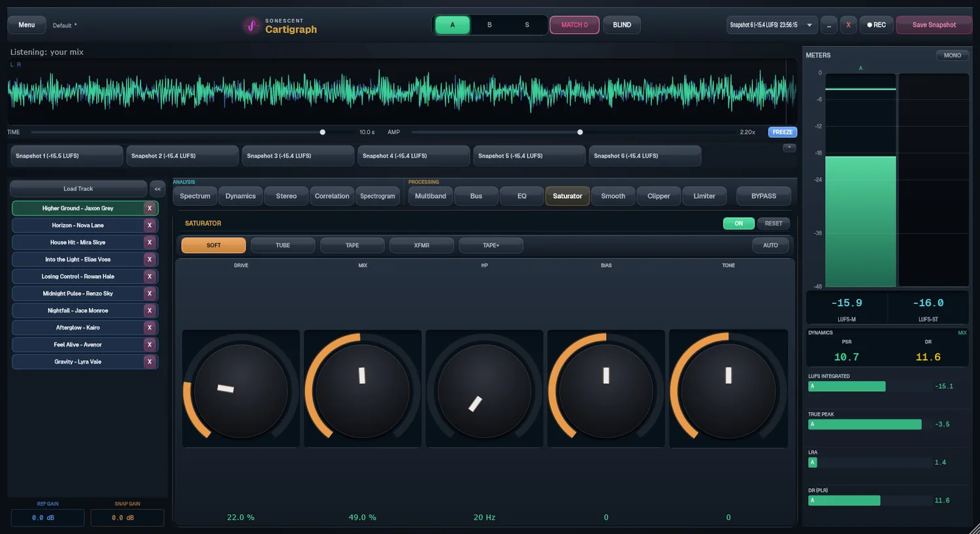
Task: Toggle MONO metering
Action: (x=952, y=56)
